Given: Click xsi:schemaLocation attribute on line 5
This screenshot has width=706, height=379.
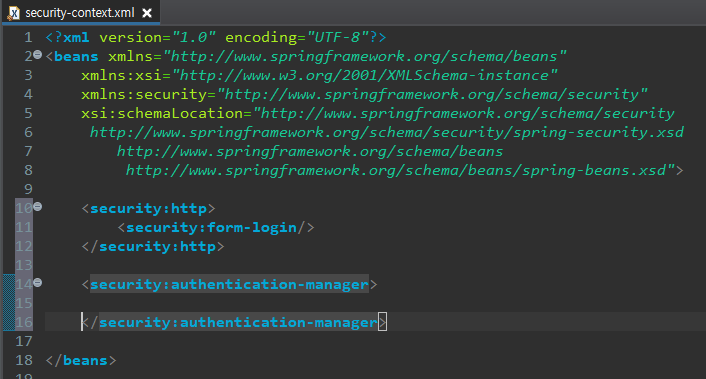Looking at the screenshot, I should pyautogui.click(x=162, y=113).
